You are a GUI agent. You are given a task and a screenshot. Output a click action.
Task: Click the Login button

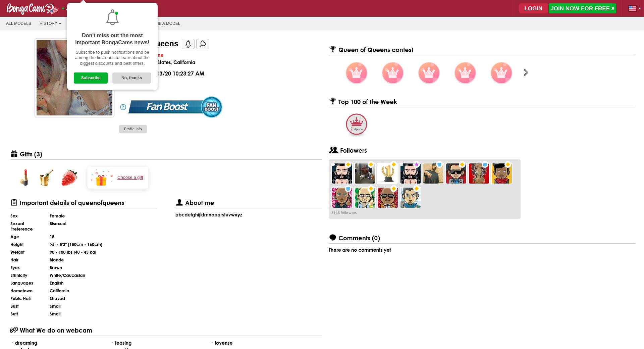pos(533,8)
